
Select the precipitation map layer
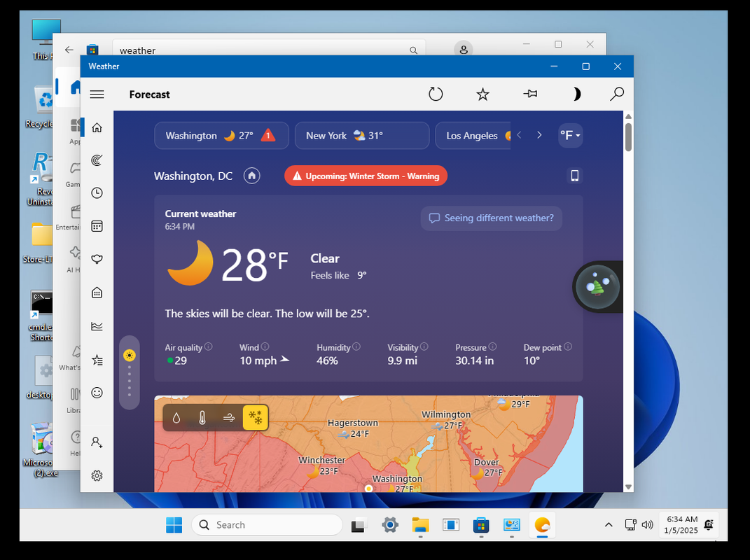[176, 418]
